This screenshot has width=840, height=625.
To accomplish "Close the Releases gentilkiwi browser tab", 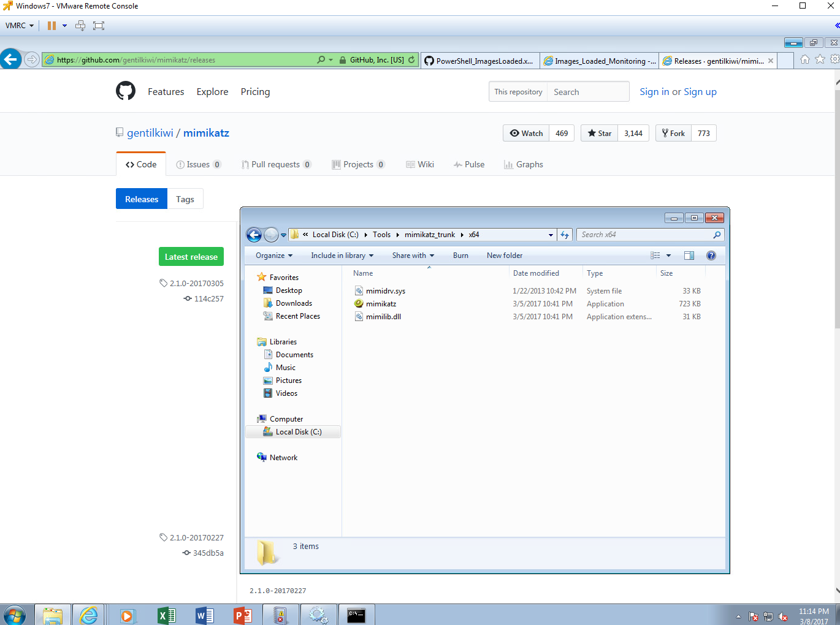I will click(771, 61).
